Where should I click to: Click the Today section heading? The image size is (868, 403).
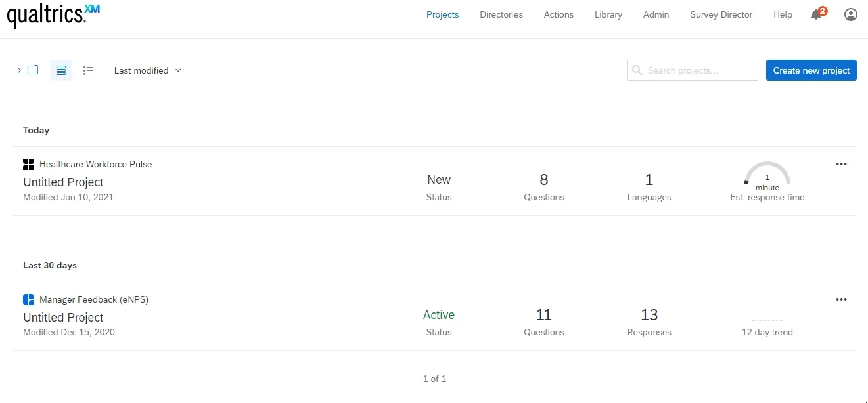tap(36, 130)
